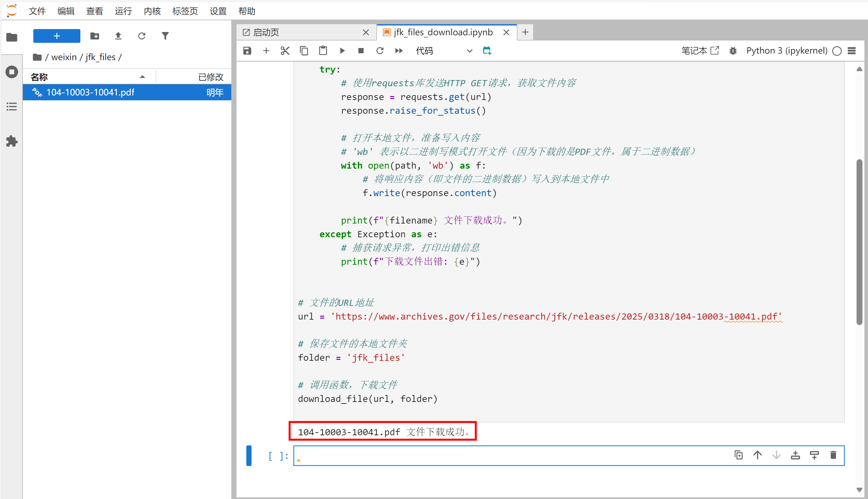Open the extension manager puzzle icon
Screen dimensions: 868x499
point(12,141)
